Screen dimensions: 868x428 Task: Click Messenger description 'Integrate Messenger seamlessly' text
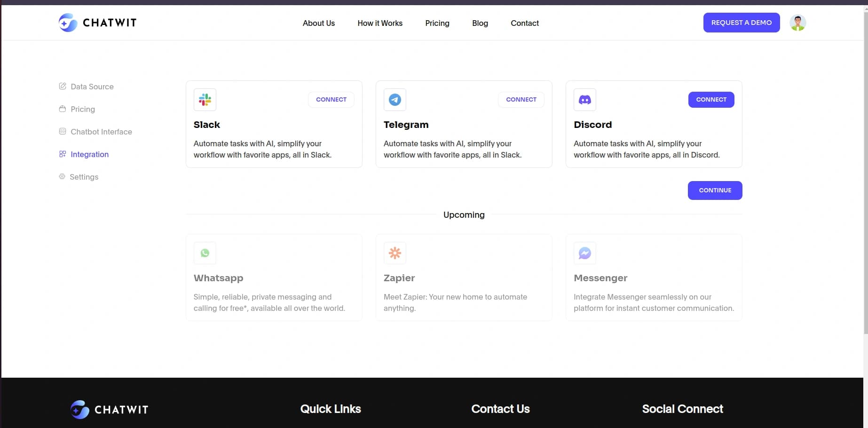654,302
